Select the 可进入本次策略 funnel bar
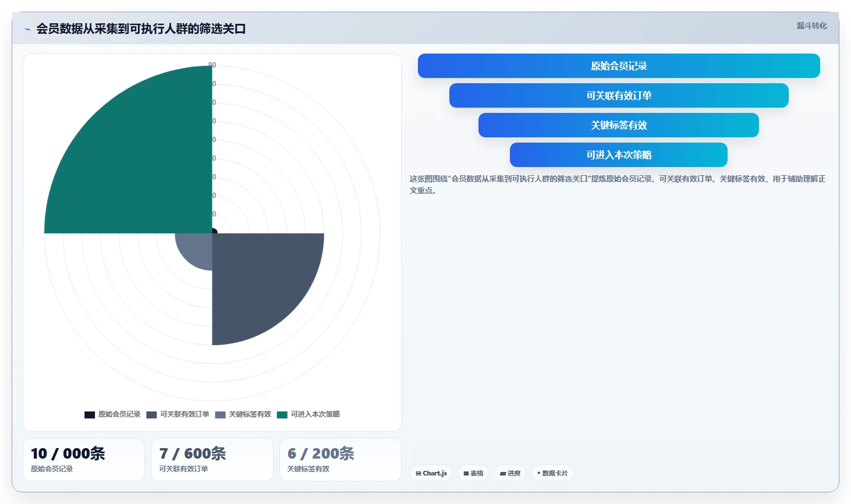851x504 pixels. (x=619, y=155)
